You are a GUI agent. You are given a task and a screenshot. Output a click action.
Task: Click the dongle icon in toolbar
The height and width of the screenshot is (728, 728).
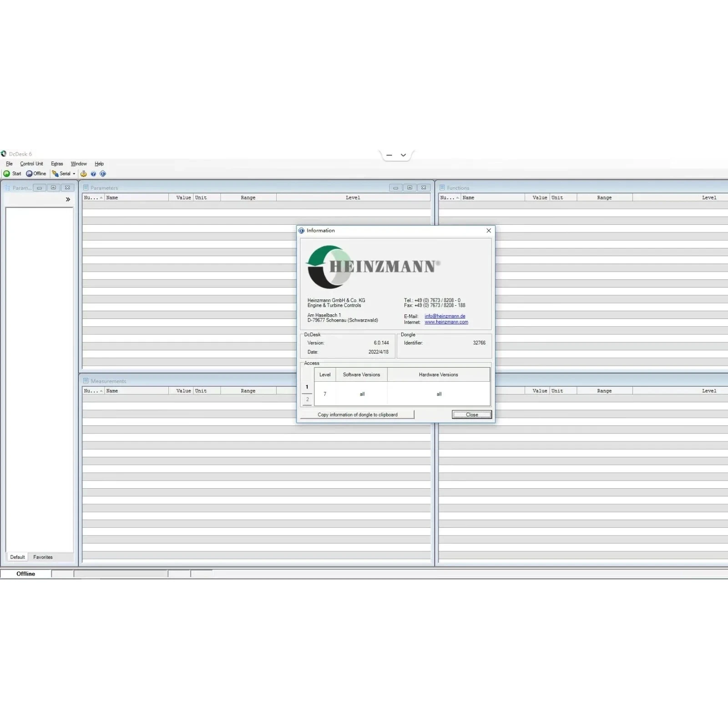coord(84,173)
